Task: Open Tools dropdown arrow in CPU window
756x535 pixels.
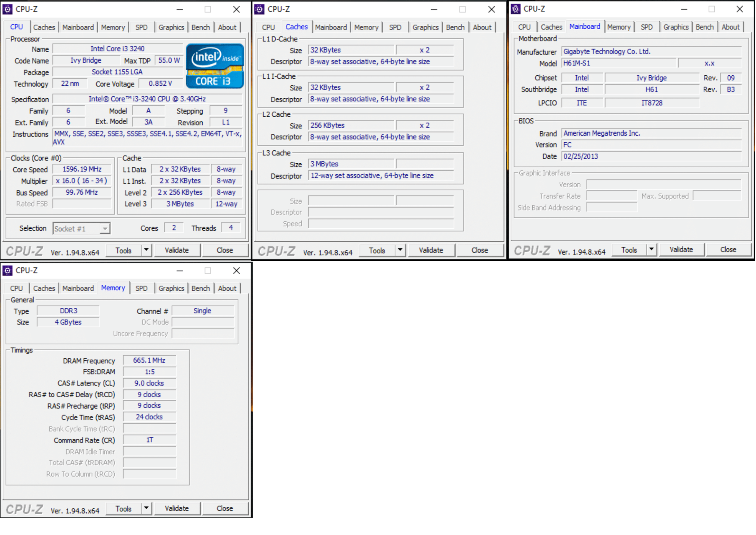Action: coord(147,250)
